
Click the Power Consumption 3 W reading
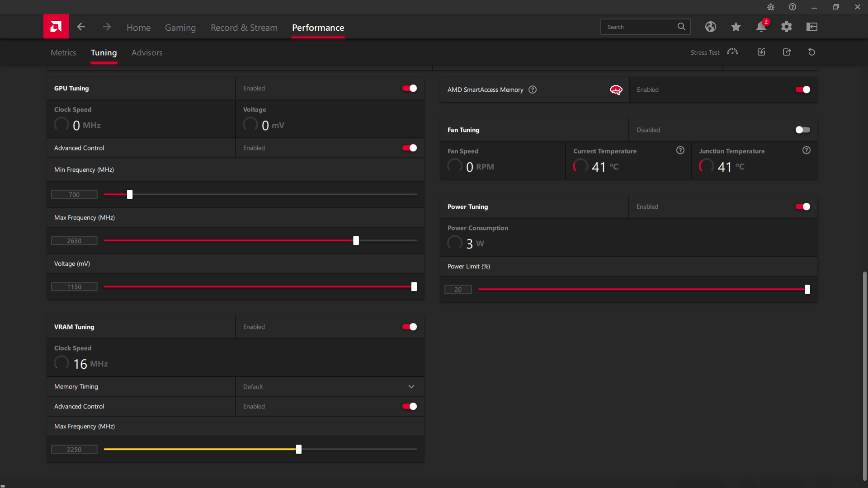[475, 244]
